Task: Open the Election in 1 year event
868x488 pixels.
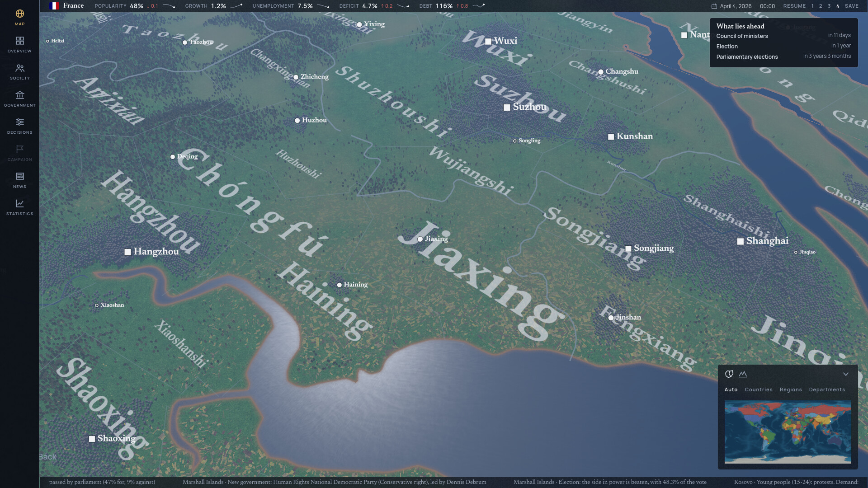Action: pyautogui.click(x=783, y=46)
